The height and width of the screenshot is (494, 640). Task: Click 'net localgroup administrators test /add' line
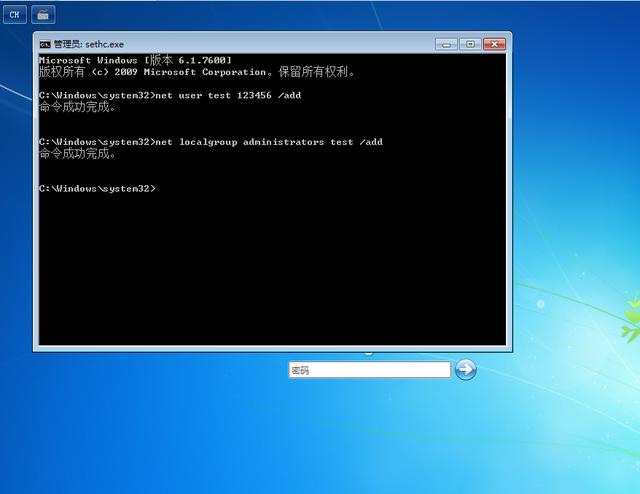point(269,142)
